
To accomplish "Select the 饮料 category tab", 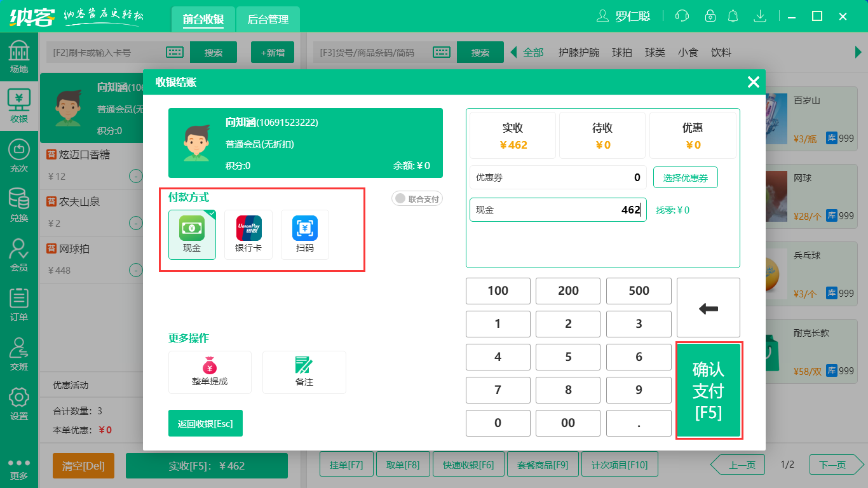I will [x=721, y=52].
